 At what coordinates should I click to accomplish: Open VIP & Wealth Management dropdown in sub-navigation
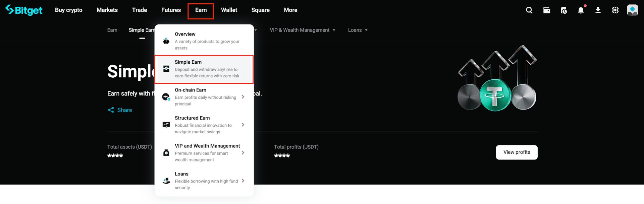303,30
